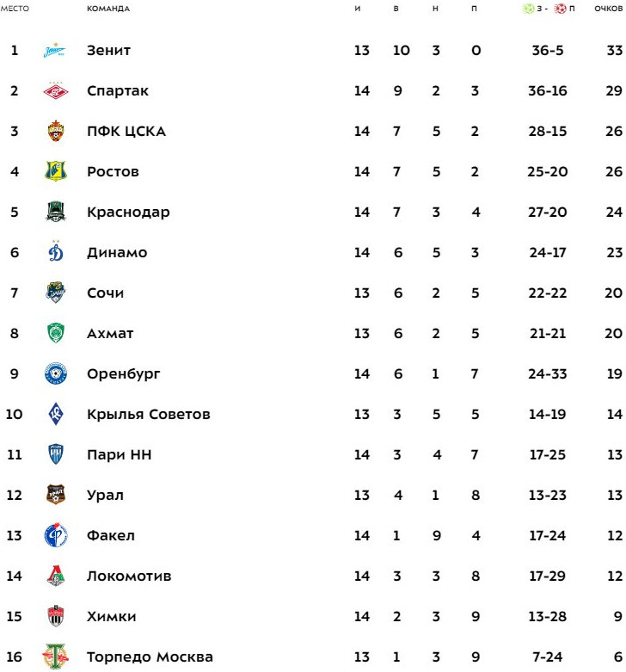
Task: Open the Спартак team page
Action: 118,91
